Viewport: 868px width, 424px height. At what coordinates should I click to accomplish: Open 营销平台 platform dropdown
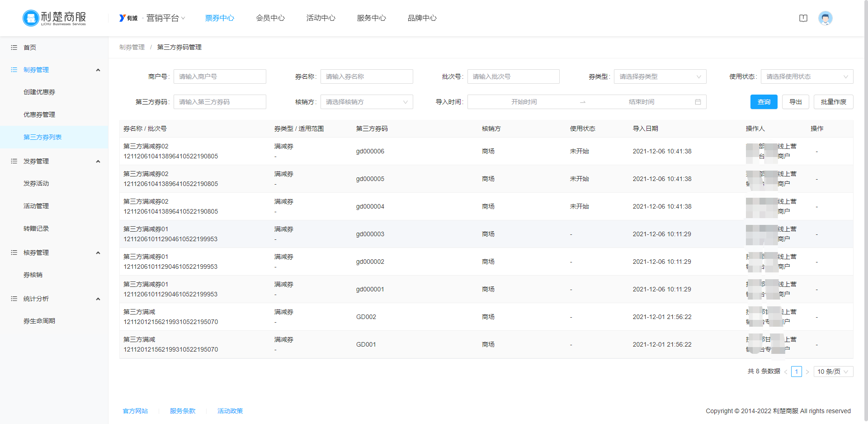[x=166, y=18]
